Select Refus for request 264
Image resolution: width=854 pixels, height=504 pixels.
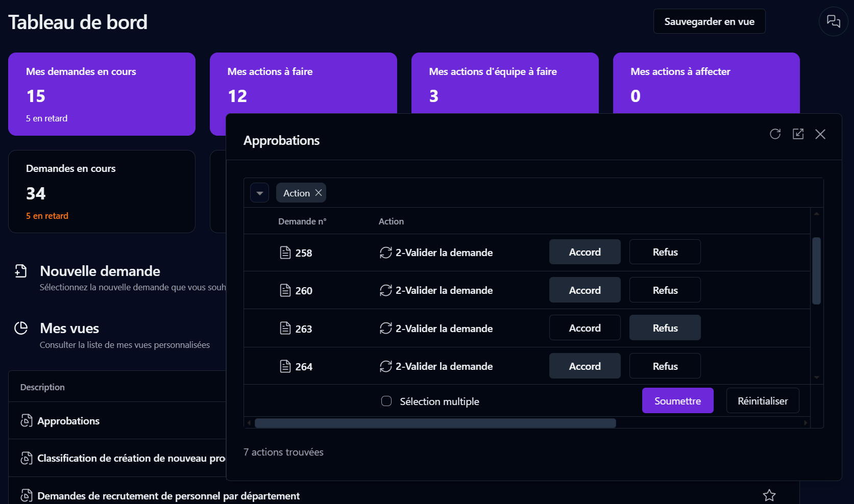[x=665, y=366]
